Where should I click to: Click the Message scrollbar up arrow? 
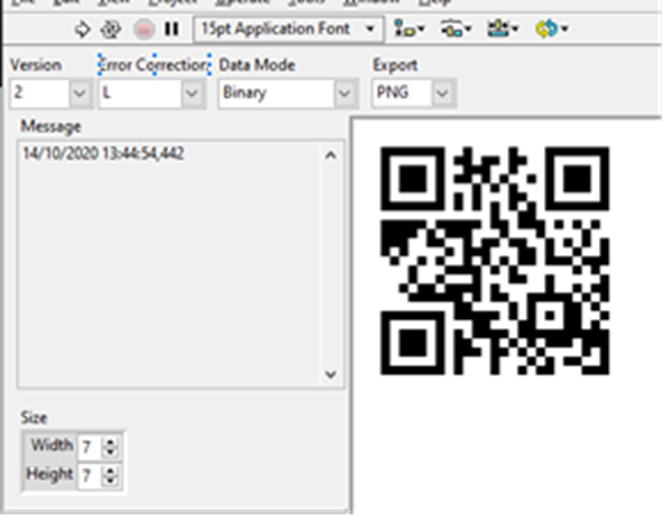331,155
